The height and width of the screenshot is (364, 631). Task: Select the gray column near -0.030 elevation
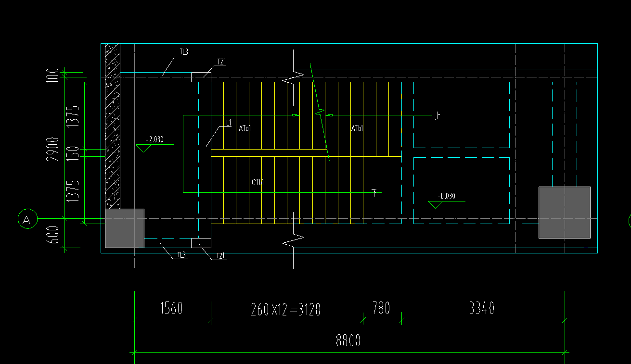[564, 212]
